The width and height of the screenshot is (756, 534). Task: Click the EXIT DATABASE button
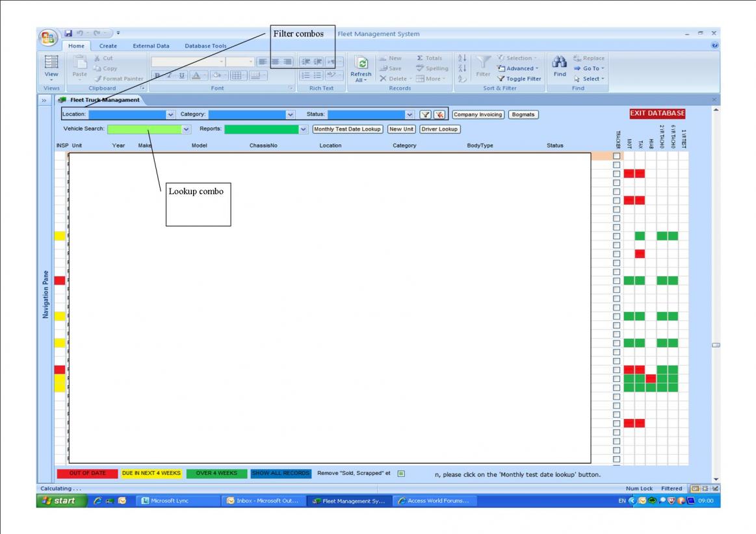click(657, 113)
